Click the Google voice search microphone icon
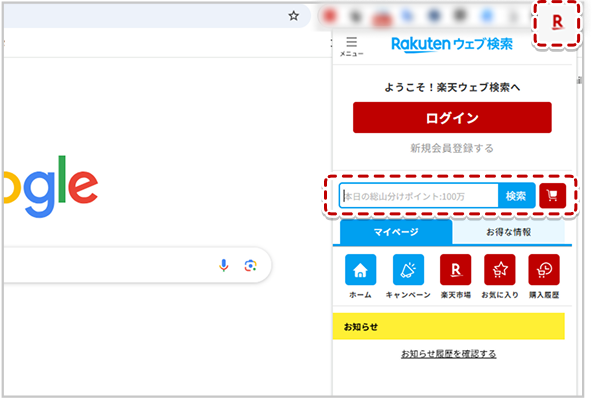 pyautogui.click(x=224, y=265)
